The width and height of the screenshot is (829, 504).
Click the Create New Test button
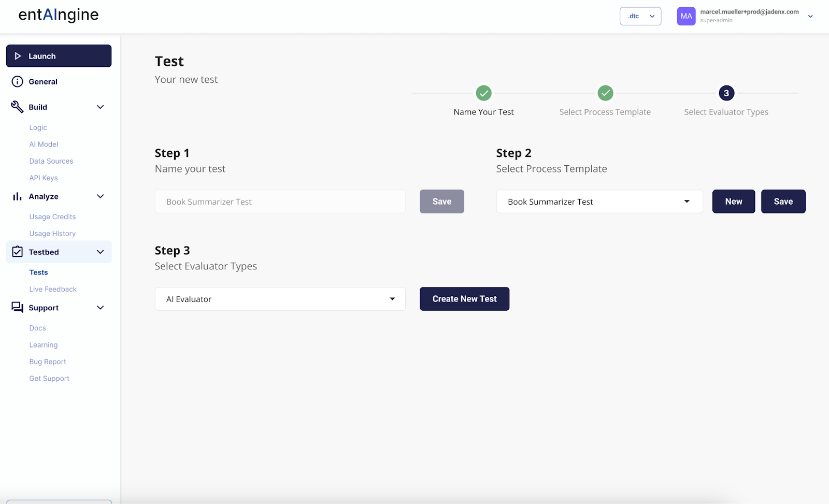pos(464,299)
